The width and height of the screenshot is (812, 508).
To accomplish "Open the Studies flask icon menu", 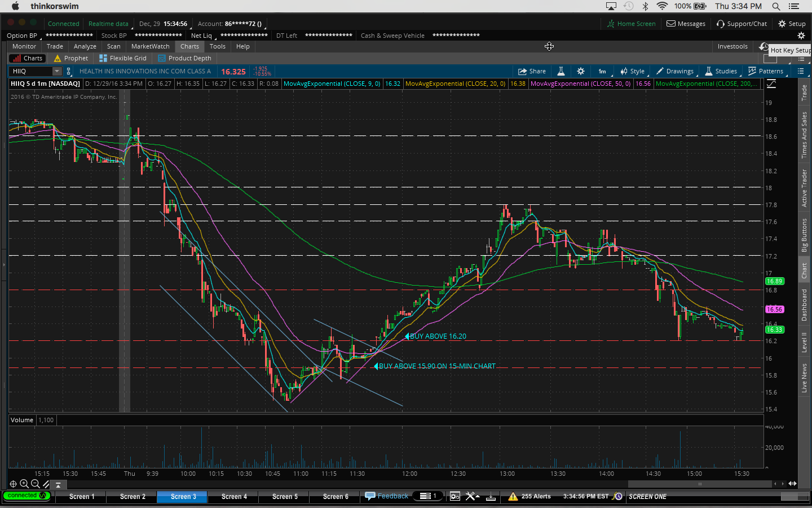I will [721, 71].
